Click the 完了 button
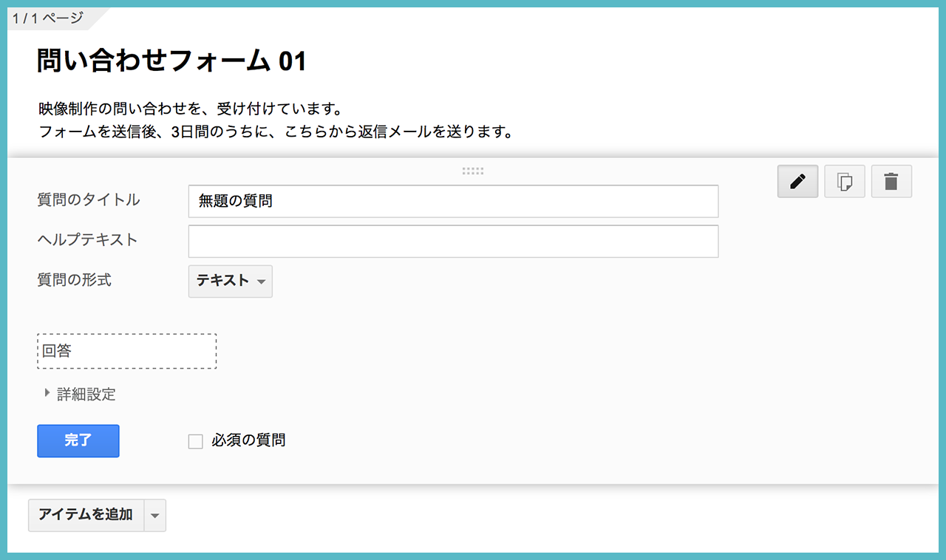 (x=78, y=441)
